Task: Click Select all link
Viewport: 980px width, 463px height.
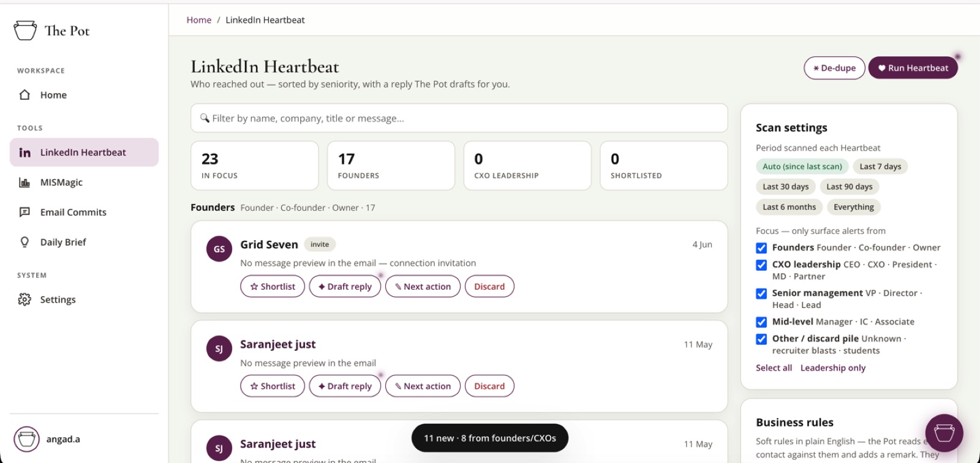Action: coord(774,368)
